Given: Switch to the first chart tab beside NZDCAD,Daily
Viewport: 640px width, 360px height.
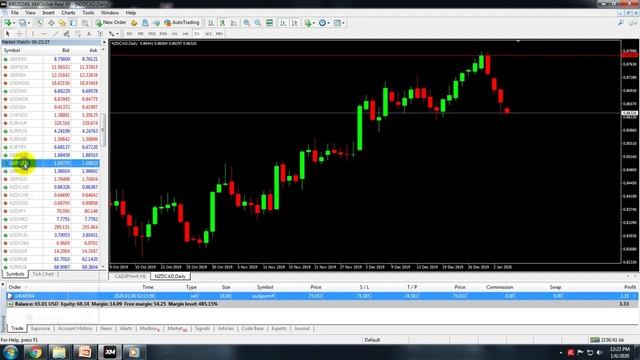Looking at the screenshot, I should click(130, 276).
